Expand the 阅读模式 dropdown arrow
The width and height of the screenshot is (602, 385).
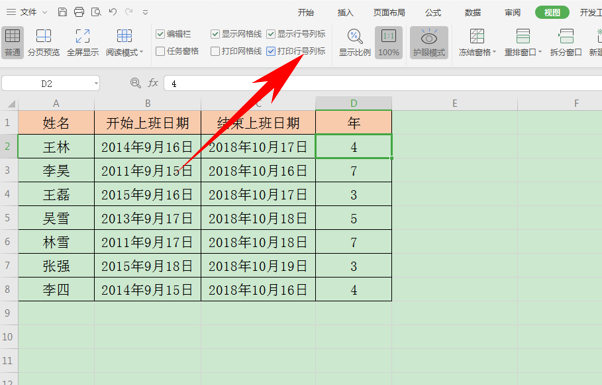click(141, 52)
